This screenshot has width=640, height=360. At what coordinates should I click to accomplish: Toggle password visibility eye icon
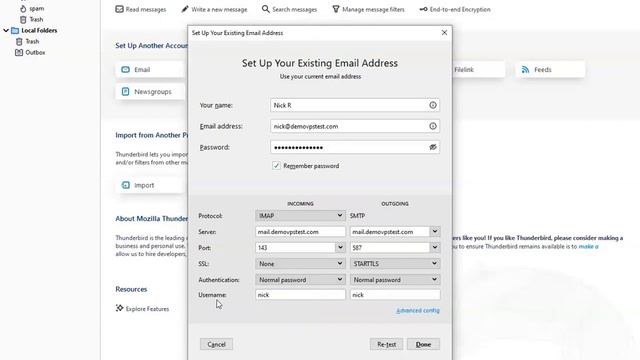pyautogui.click(x=433, y=147)
